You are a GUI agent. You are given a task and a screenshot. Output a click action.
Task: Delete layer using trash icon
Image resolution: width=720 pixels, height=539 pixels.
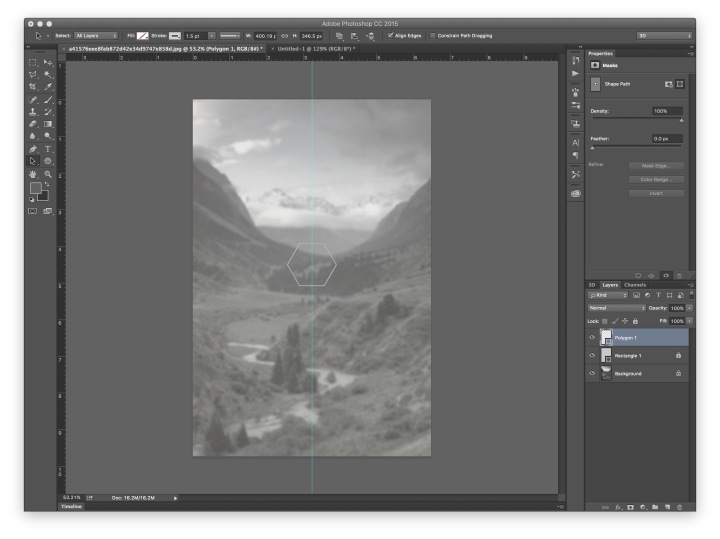pyautogui.click(x=680, y=507)
